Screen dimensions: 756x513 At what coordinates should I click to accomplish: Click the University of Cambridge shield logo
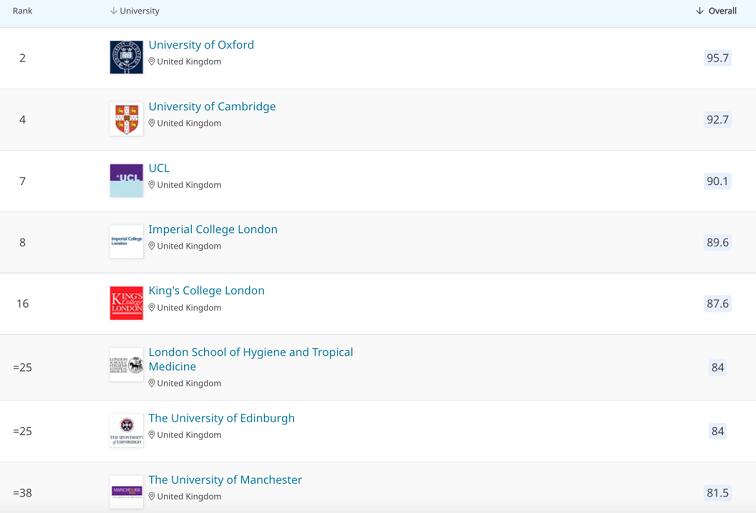tap(126, 119)
